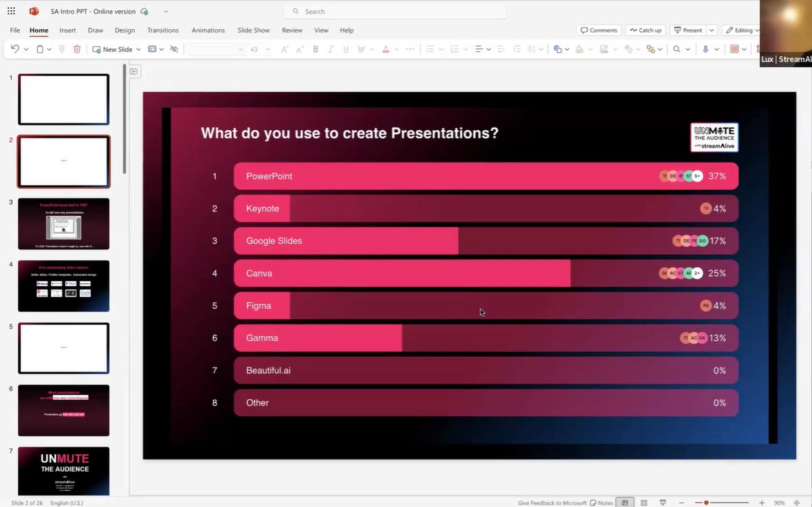812x507 pixels.
Task: Click the text highlight color icon
Action: pyautogui.click(x=361, y=49)
